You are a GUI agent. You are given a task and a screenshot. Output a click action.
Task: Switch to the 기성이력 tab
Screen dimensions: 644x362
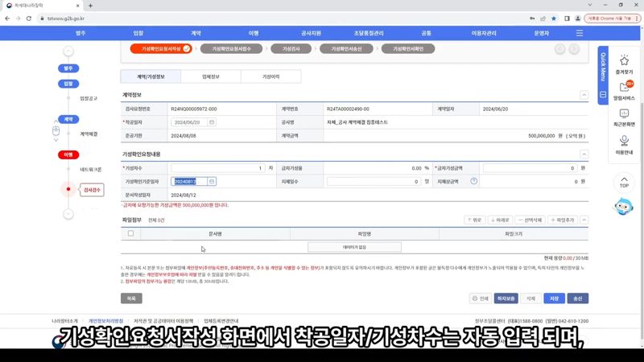(x=270, y=76)
